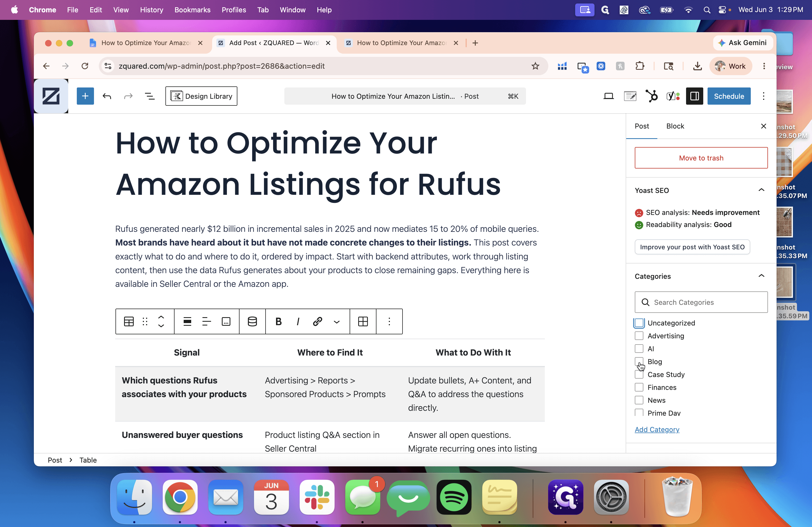Click Improve your post with Yoast SEO
812x527 pixels.
tap(692, 247)
